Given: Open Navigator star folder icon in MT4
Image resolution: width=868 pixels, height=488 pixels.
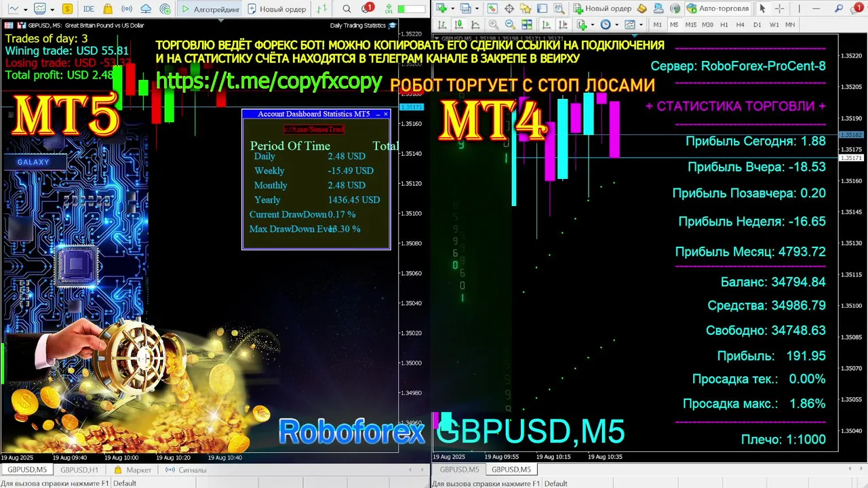Looking at the screenshot, I should (x=526, y=9).
